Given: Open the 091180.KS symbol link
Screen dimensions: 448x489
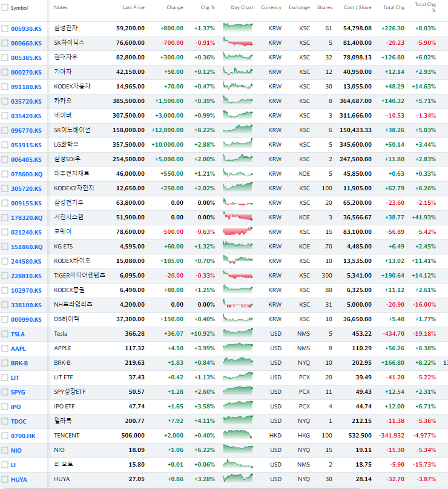Looking at the screenshot, I should coord(26,87).
